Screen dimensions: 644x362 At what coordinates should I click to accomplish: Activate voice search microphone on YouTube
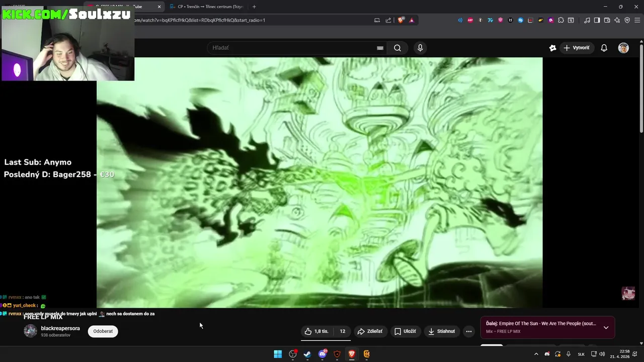click(x=420, y=48)
